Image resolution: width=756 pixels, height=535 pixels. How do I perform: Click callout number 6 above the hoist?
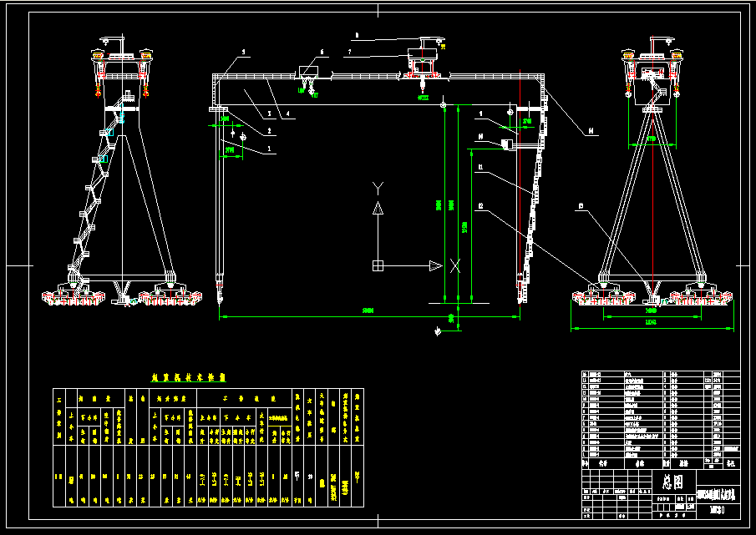pos(322,52)
